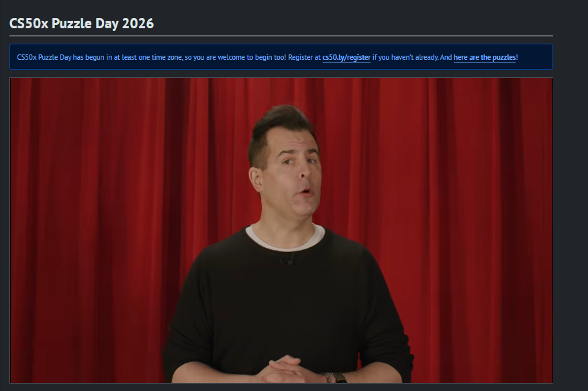Open the cs50.ly/register link

click(346, 57)
